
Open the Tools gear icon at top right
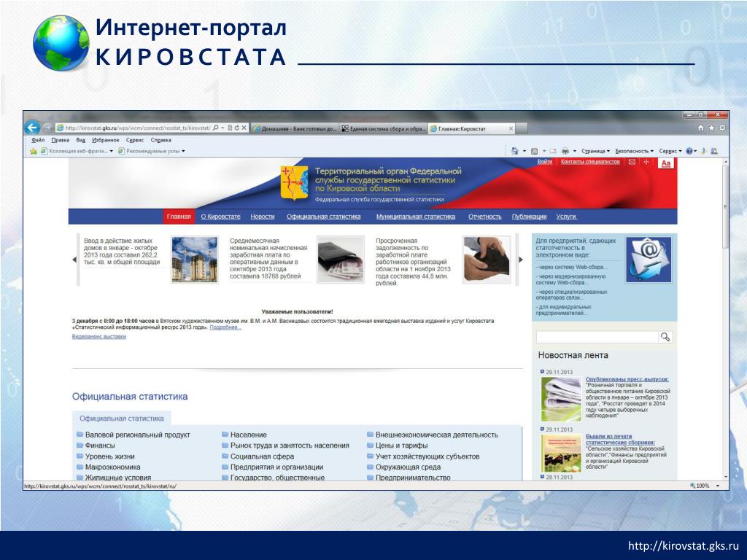(722, 128)
